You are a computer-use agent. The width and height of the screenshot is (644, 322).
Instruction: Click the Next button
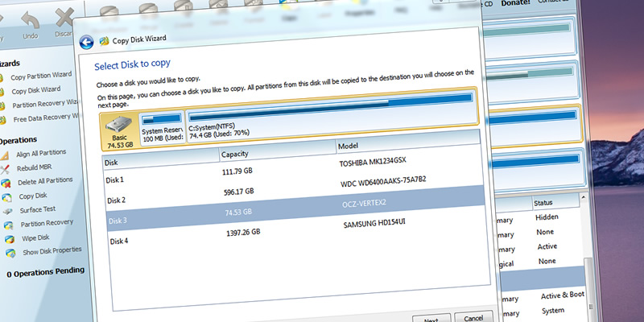tap(431, 319)
